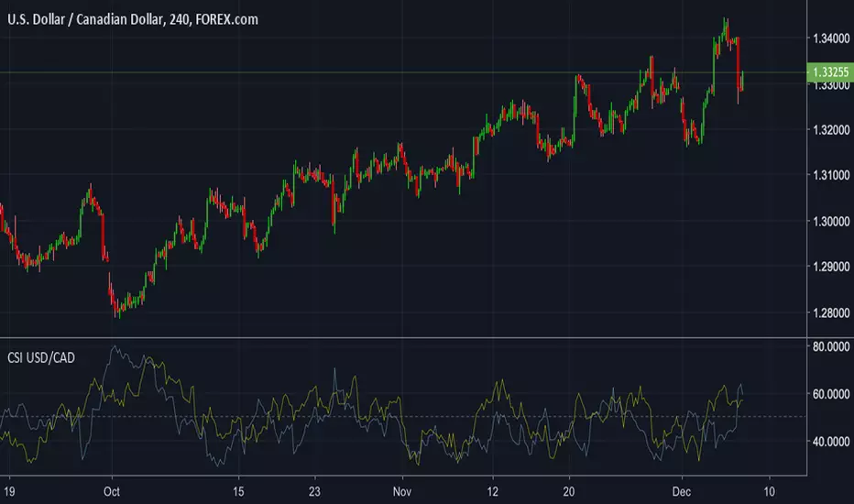The height and width of the screenshot is (504, 854).
Task: Click the 40.0000 indicator scale label
Action: [831, 442]
